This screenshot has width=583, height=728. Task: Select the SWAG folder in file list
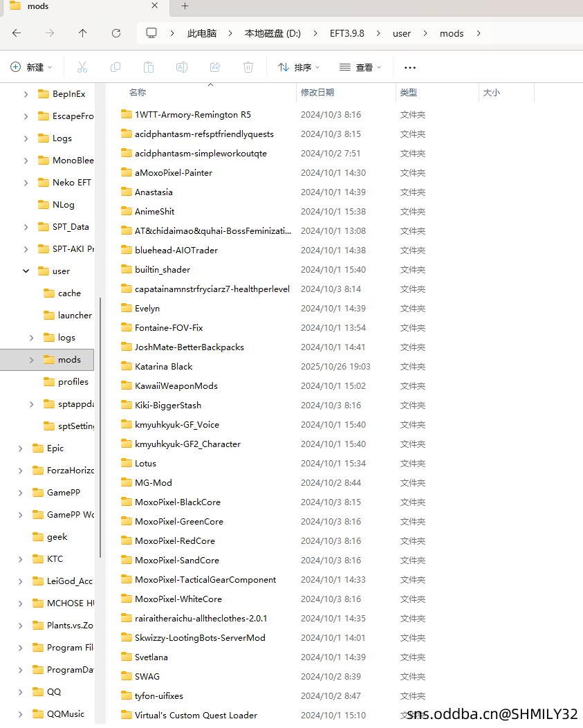pyautogui.click(x=147, y=677)
